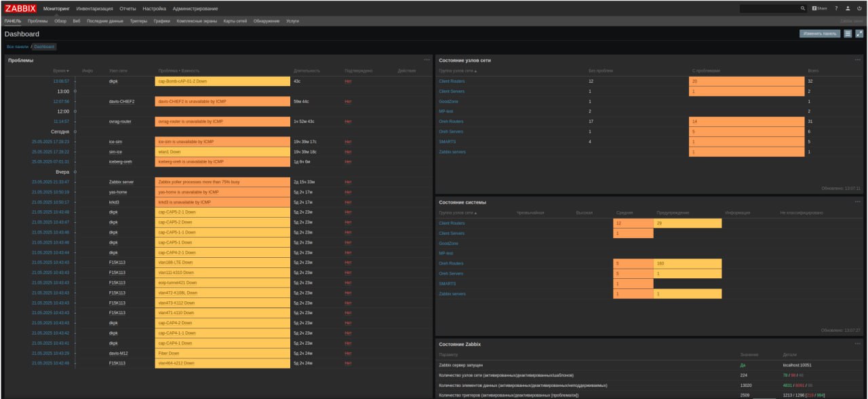Open the Последние данные tab
Image resolution: width=868 pixels, height=399 pixels.
click(x=105, y=21)
